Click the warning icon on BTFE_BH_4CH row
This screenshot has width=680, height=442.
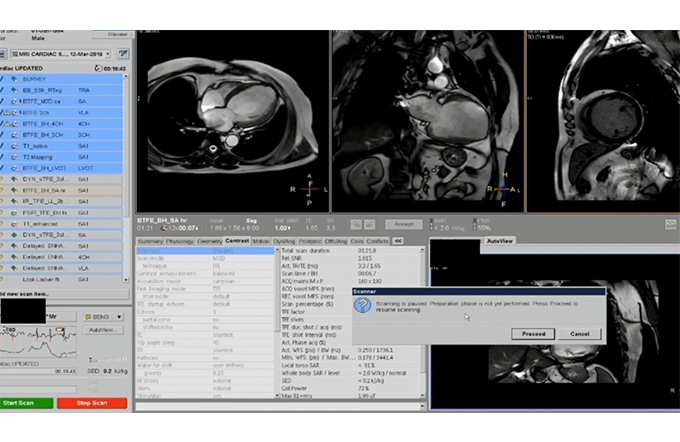point(7,124)
